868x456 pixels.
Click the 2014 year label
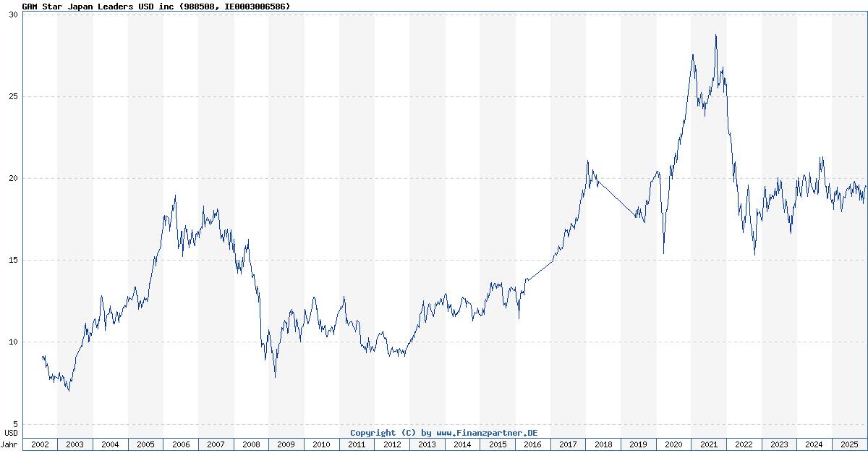click(462, 444)
